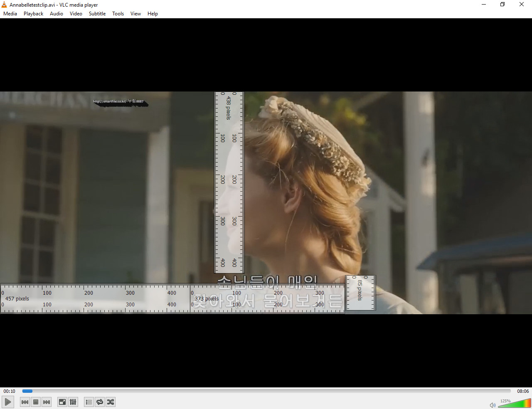
Task: Open the Media menu
Action: tap(10, 14)
